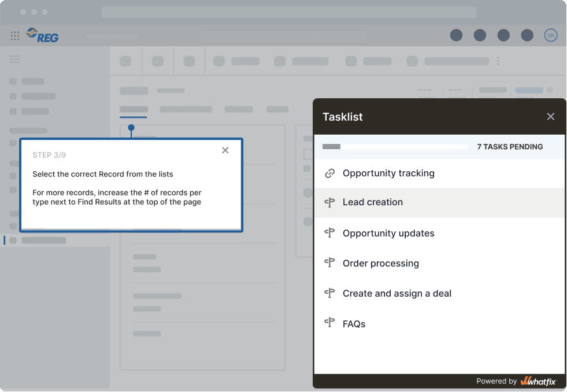Click the hamburger menu in sidebar
The width and height of the screenshot is (567, 392).
[15, 59]
